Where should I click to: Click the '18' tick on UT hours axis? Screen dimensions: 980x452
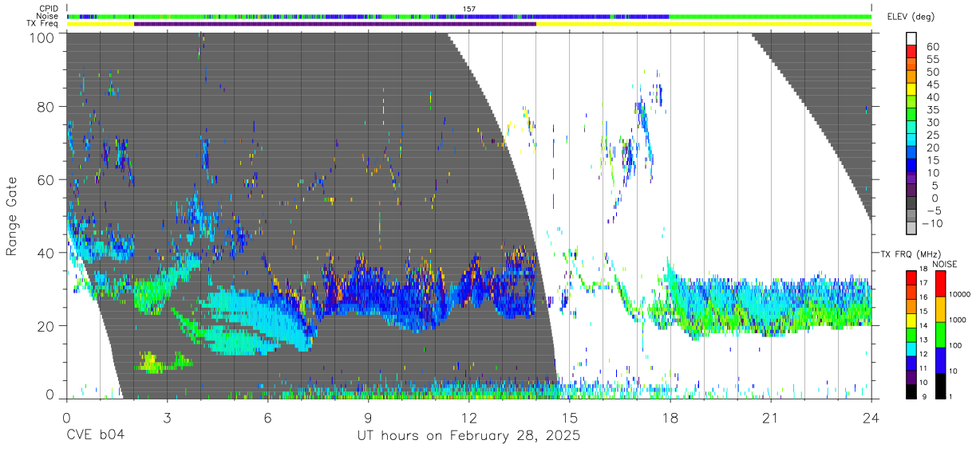[x=670, y=417]
